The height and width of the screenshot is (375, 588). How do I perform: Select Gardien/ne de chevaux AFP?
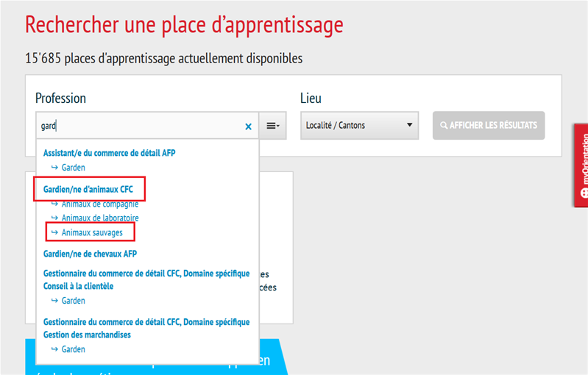91,254
